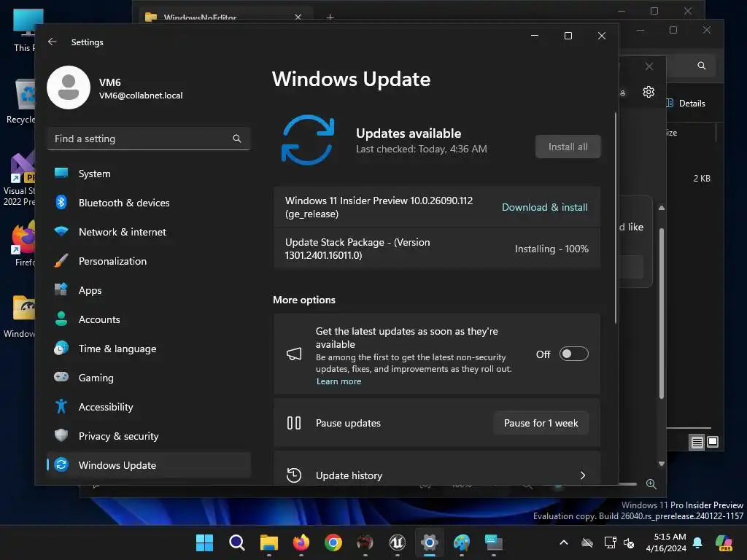Open Accounts settings category
The height and width of the screenshot is (560, 747).
[149, 319]
